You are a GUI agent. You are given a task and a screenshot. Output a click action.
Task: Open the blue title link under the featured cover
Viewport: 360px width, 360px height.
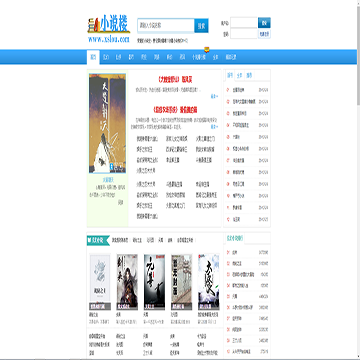tap(108, 179)
